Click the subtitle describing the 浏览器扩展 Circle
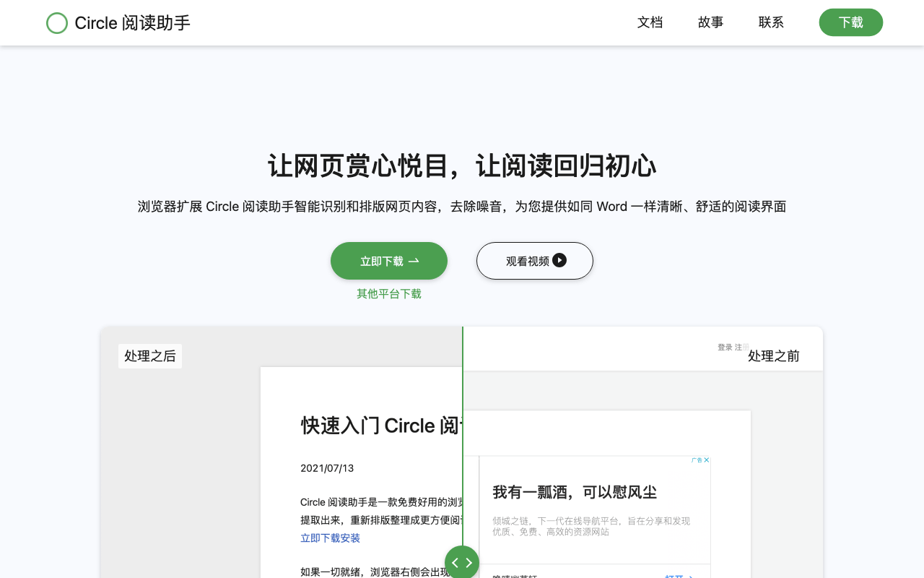Viewport: 924px width, 578px height. click(x=462, y=207)
